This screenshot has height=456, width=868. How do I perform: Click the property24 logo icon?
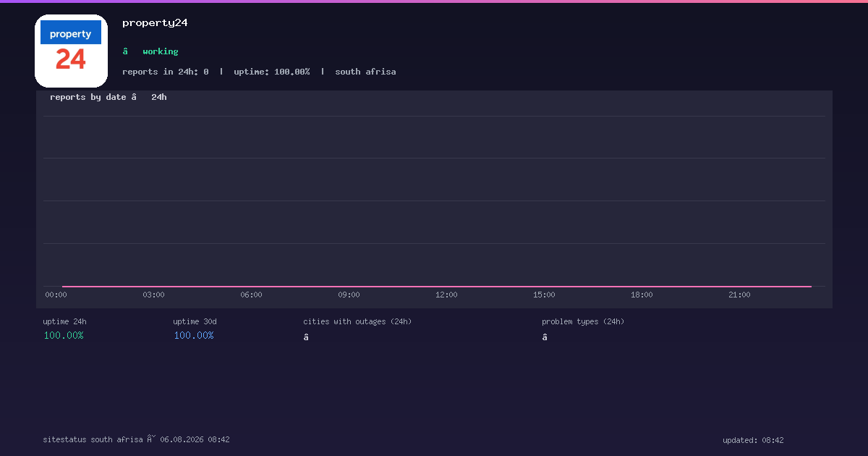71,51
